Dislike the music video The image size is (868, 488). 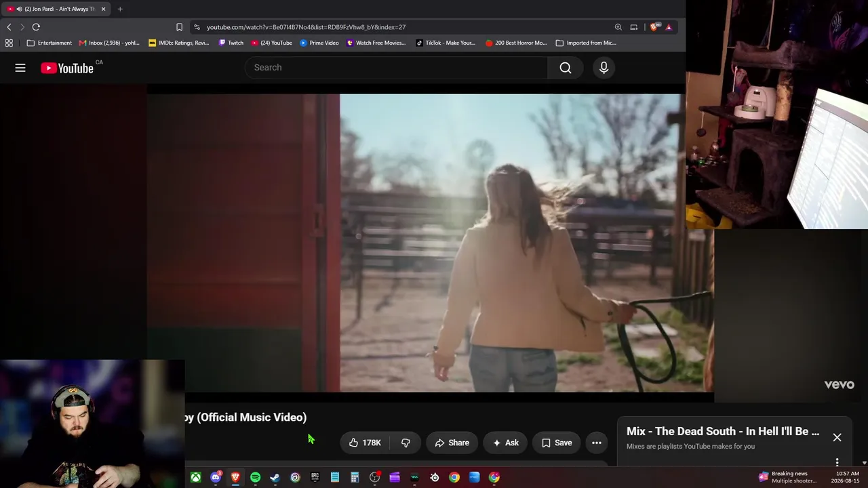[x=406, y=443]
